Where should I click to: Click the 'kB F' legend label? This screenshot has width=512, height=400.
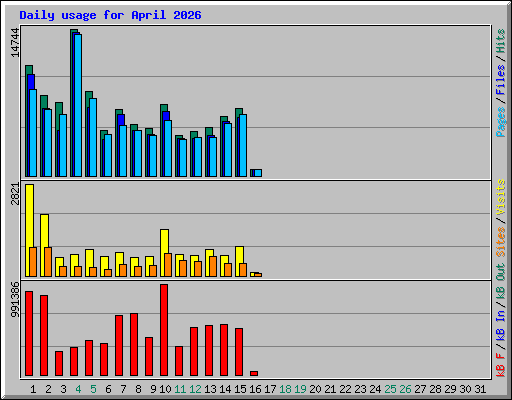point(501,365)
